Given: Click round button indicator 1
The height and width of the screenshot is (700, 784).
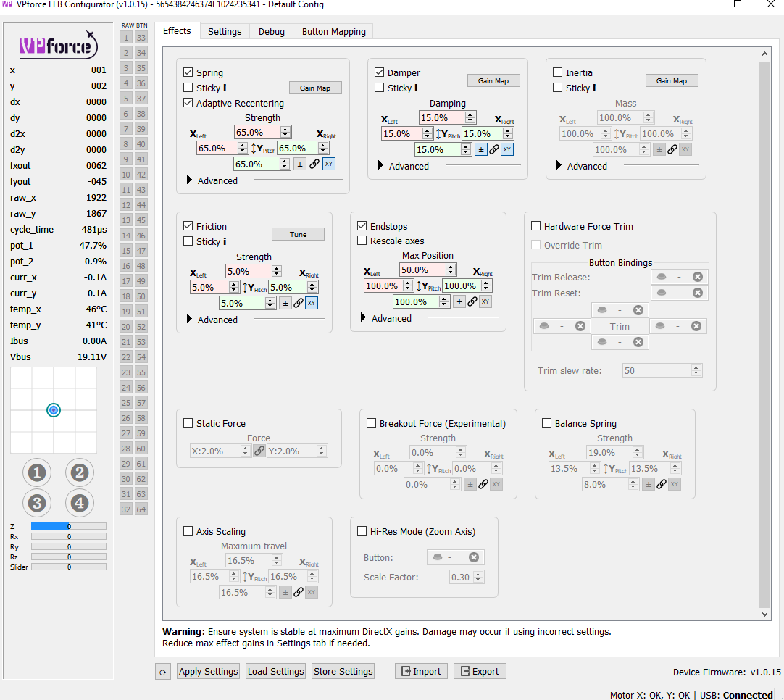Looking at the screenshot, I should 37,472.
